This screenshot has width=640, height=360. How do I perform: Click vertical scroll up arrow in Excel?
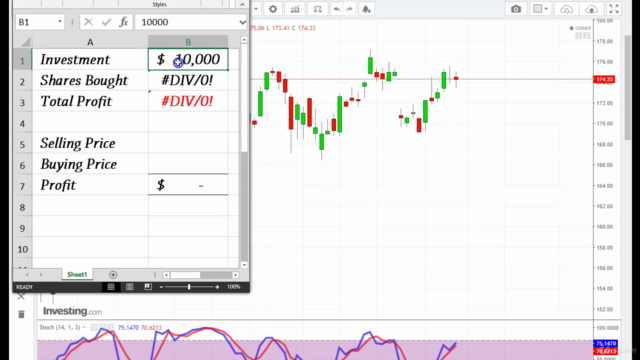coord(244,40)
